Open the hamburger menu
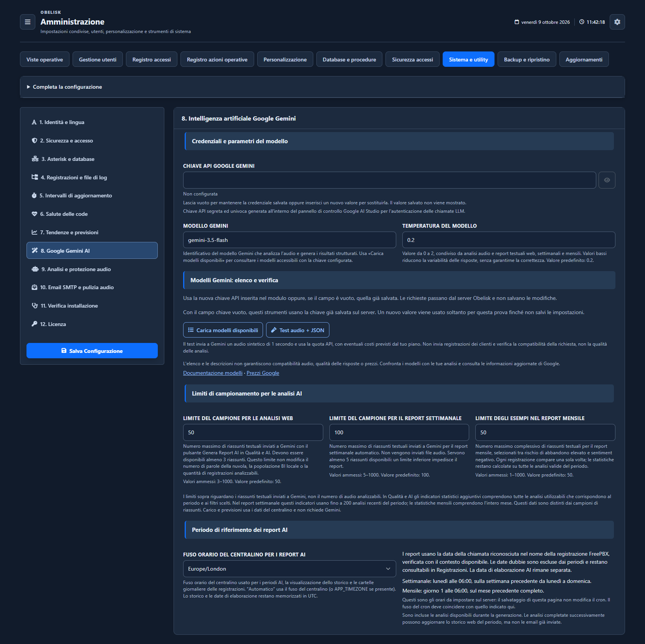 (28, 22)
